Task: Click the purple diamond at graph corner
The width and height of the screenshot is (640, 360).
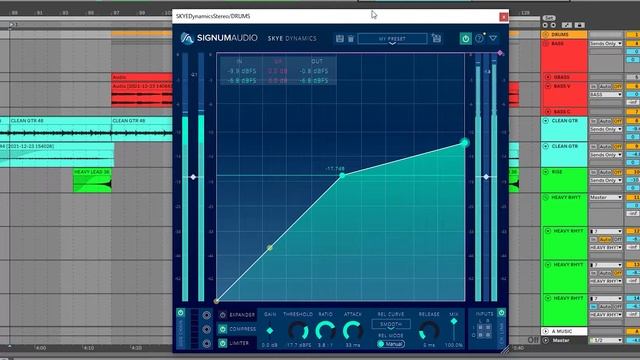Action: [500, 53]
